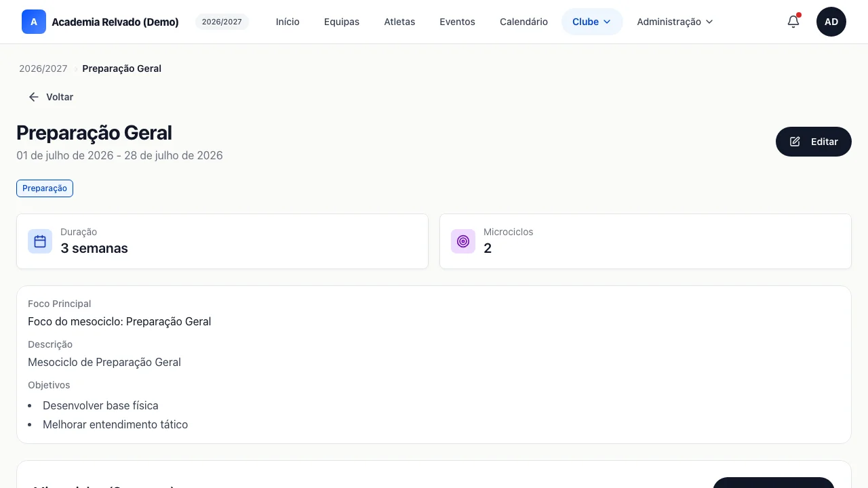Open the Equipas navigation item
The height and width of the screenshot is (488, 868).
coord(342,22)
